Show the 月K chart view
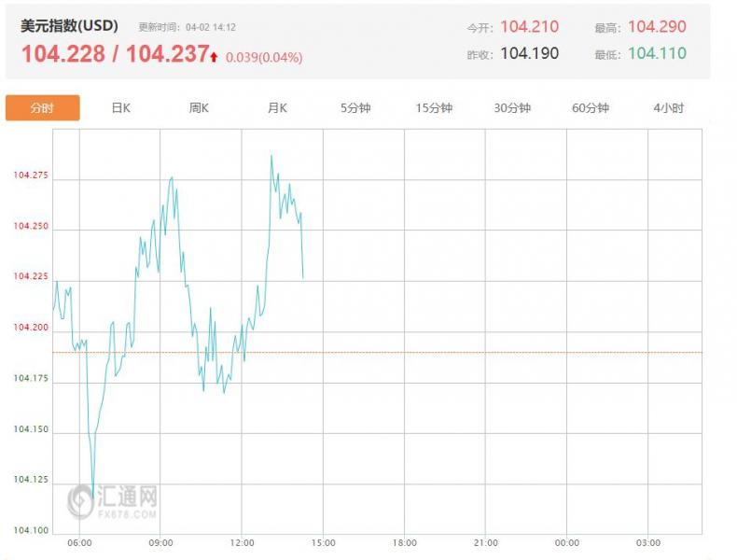The image size is (737, 560). click(277, 108)
